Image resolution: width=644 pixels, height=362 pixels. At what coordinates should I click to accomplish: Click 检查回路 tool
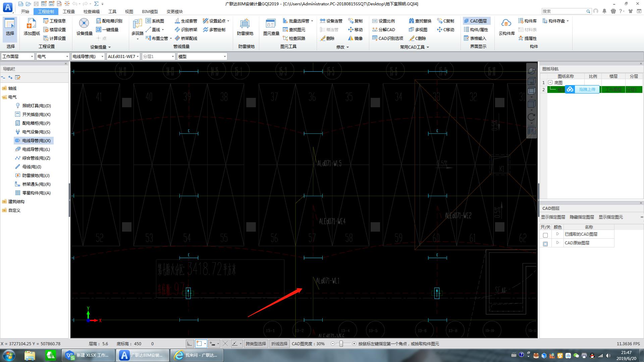coord(294,38)
